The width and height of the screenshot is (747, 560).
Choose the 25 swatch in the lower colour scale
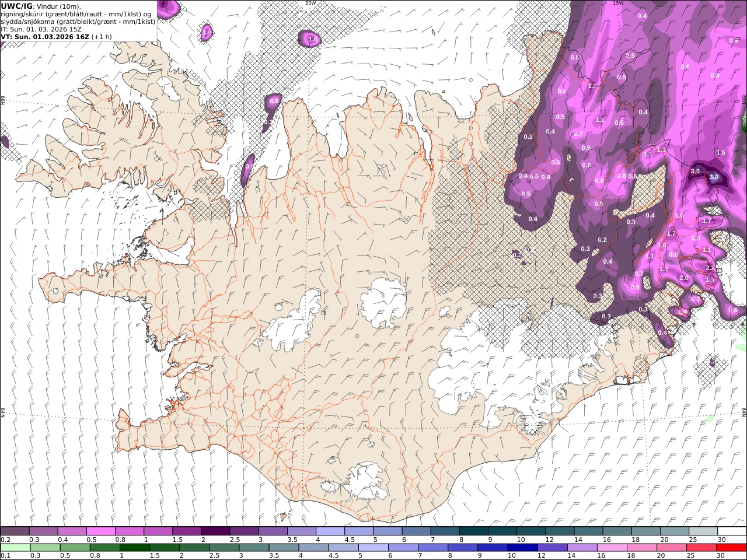(701, 547)
